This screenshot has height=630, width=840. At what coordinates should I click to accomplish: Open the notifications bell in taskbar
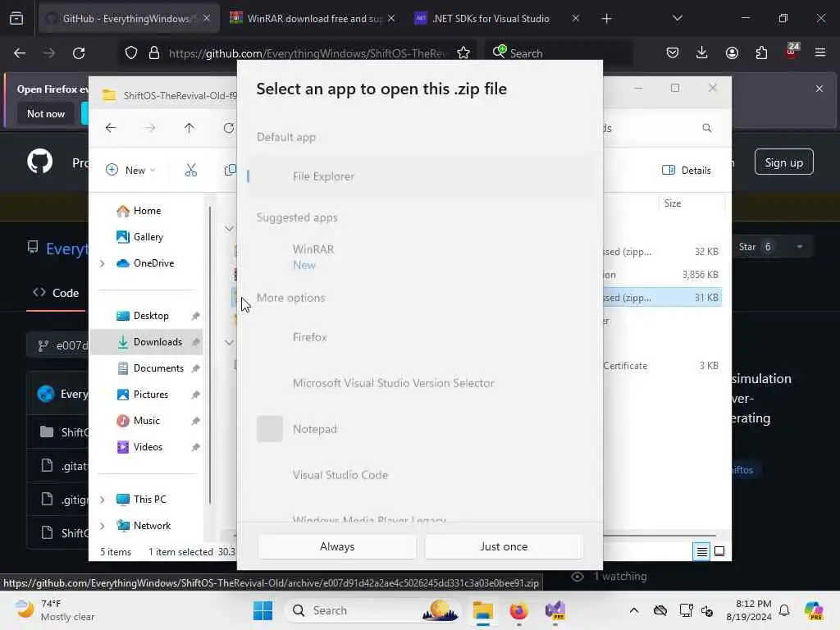click(x=784, y=610)
